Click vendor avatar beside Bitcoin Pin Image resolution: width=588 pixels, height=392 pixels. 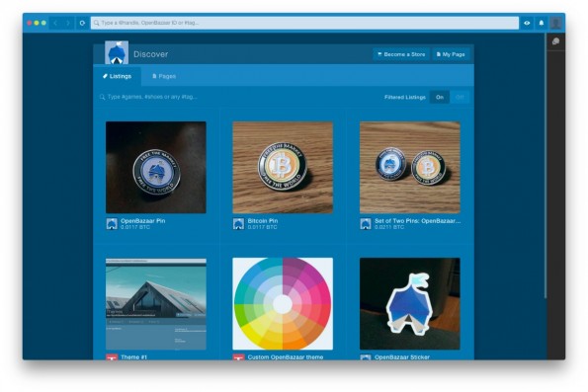click(238, 224)
